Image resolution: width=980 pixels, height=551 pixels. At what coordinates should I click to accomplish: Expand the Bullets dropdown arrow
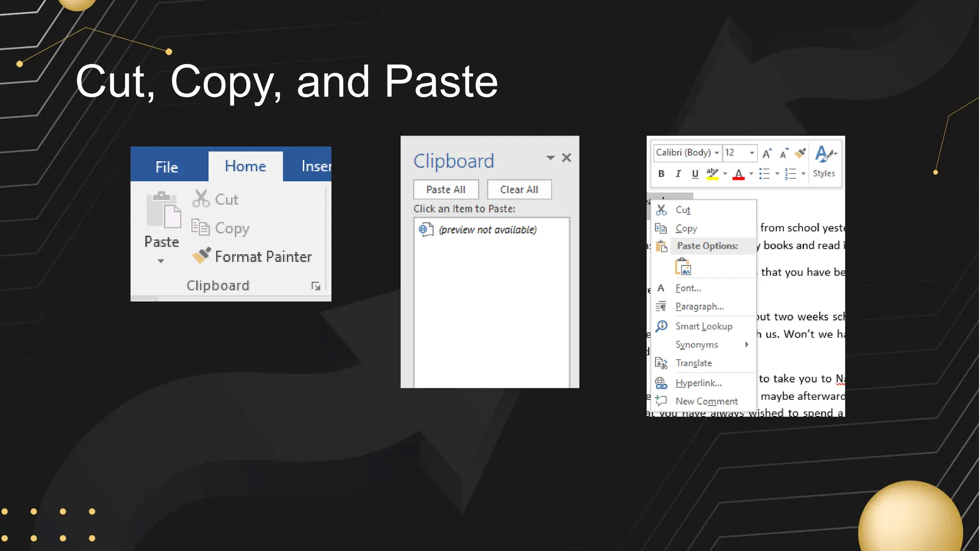click(777, 174)
